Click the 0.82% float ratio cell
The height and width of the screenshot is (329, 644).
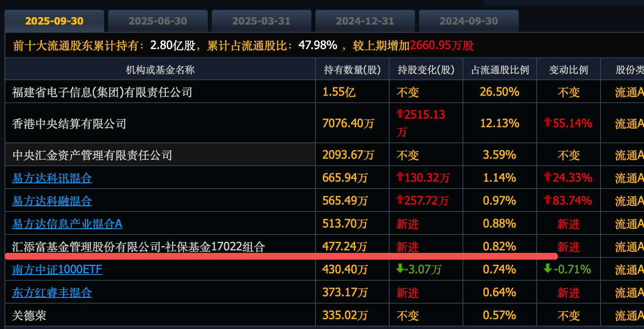coord(500,246)
